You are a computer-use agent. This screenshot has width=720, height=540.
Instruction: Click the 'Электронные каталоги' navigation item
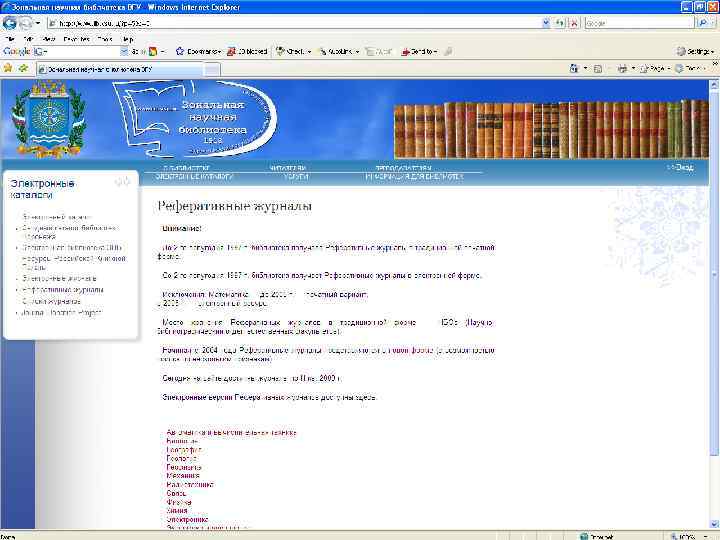(x=194, y=176)
